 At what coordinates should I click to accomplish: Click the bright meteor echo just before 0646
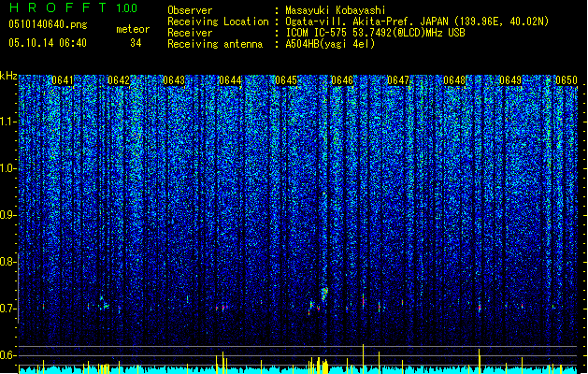click(x=324, y=294)
